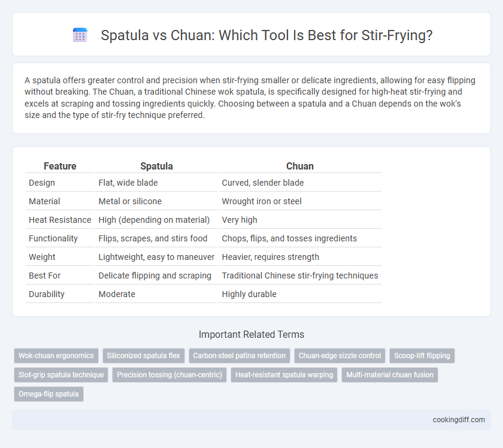Click the 'Very high' cell
The width and height of the screenshot is (503, 448).
click(300, 220)
